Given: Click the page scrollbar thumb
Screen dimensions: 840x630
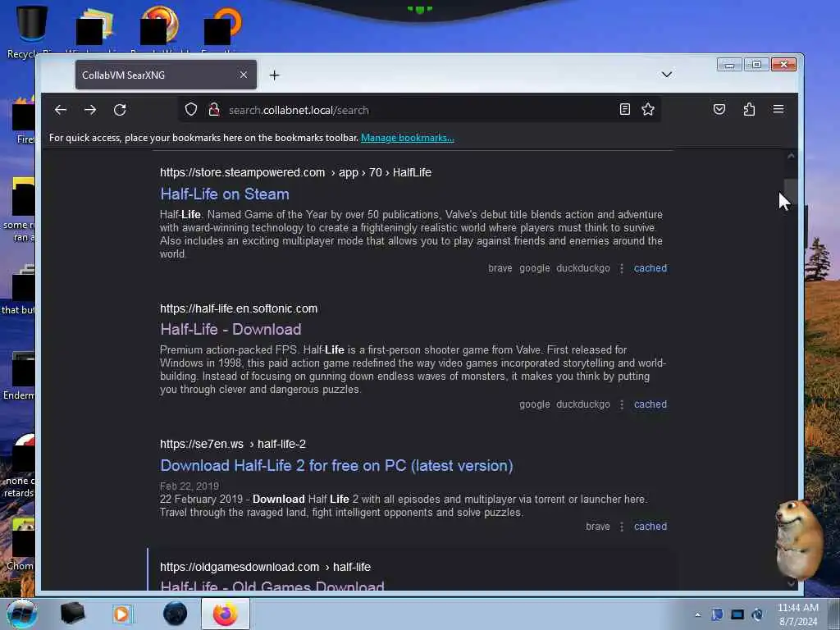Looking at the screenshot, I should (x=791, y=191).
